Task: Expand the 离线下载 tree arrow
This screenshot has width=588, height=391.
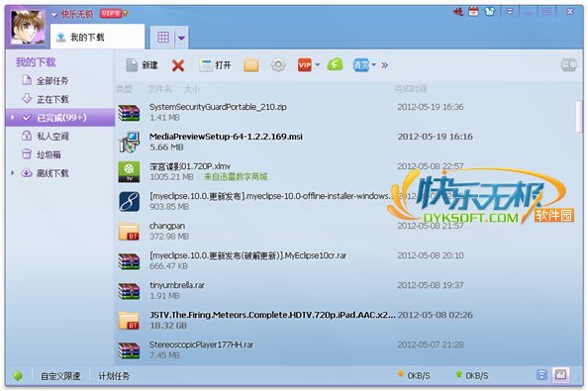Action: [13, 173]
